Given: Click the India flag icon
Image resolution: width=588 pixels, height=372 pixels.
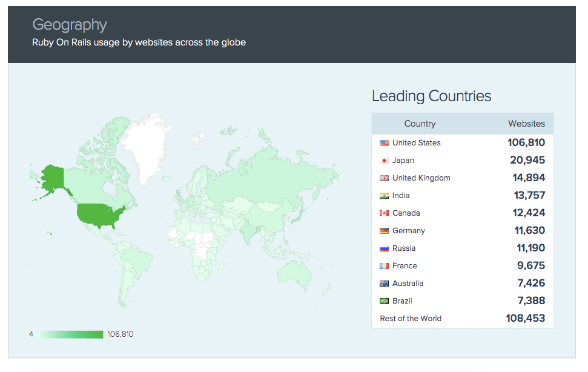Looking at the screenshot, I should (384, 196).
